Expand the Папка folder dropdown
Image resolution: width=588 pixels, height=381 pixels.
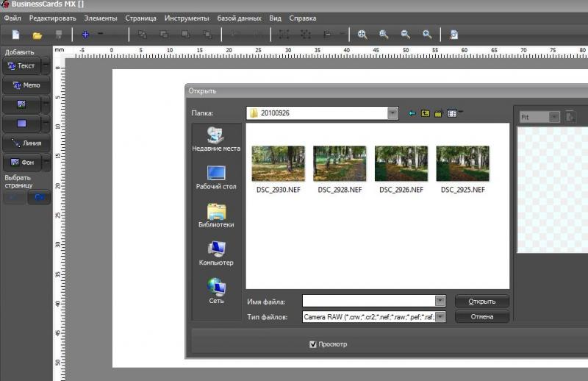point(392,113)
